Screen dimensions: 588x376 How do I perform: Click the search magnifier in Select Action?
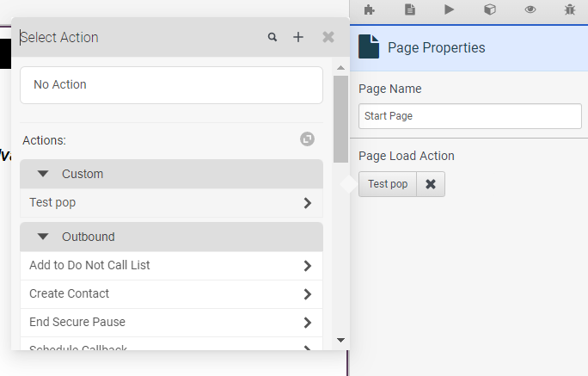[x=273, y=37]
